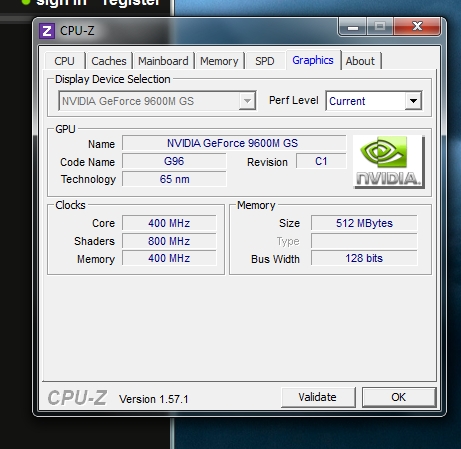Screen dimensions: 461x449
Task: Click the G96 code name value
Action: 174,161
